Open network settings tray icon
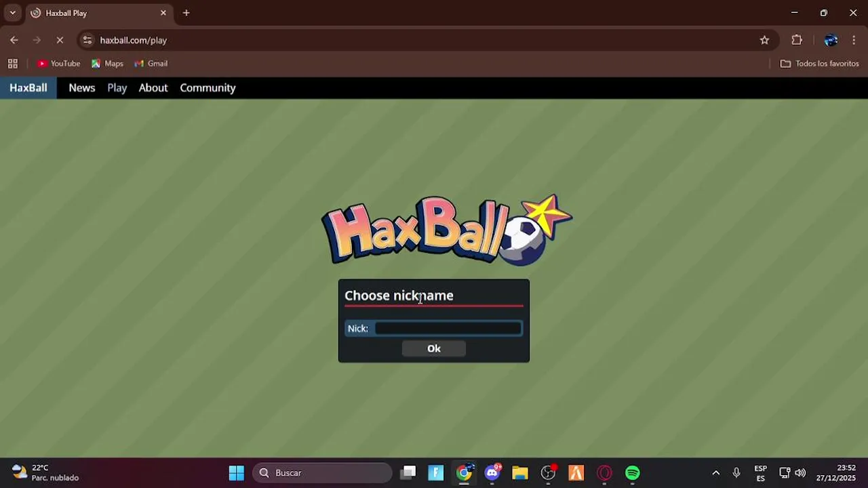This screenshot has width=868, height=488. [x=785, y=473]
